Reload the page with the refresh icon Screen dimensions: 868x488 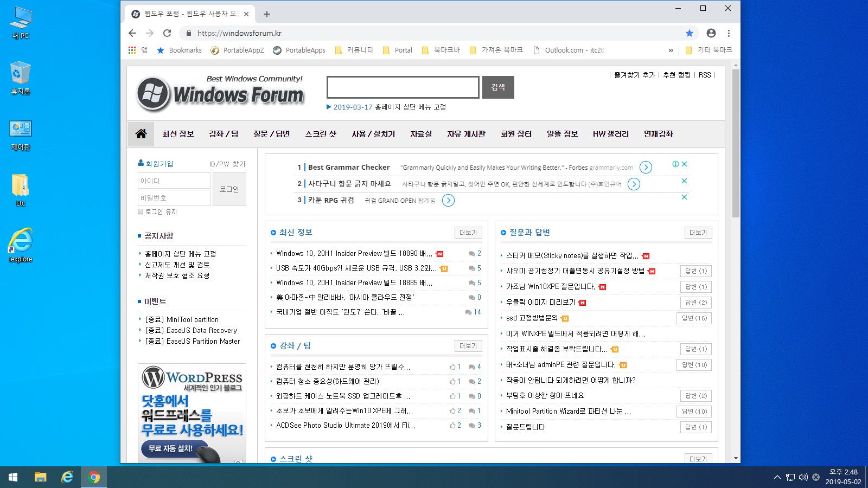click(x=167, y=33)
